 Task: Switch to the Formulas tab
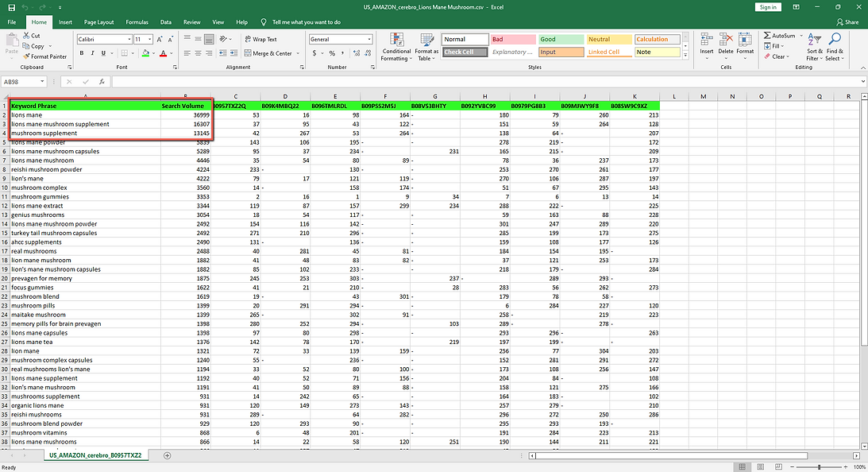[137, 22]
